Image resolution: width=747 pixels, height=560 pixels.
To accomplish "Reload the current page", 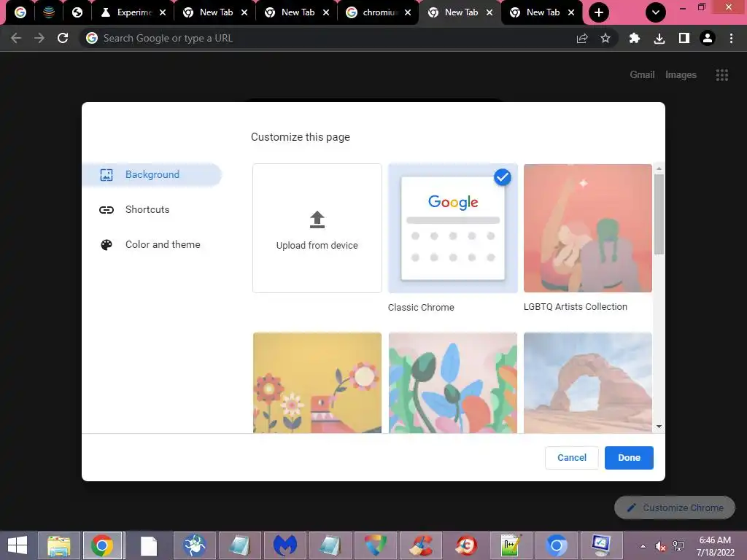I will [x=63, y=38].
